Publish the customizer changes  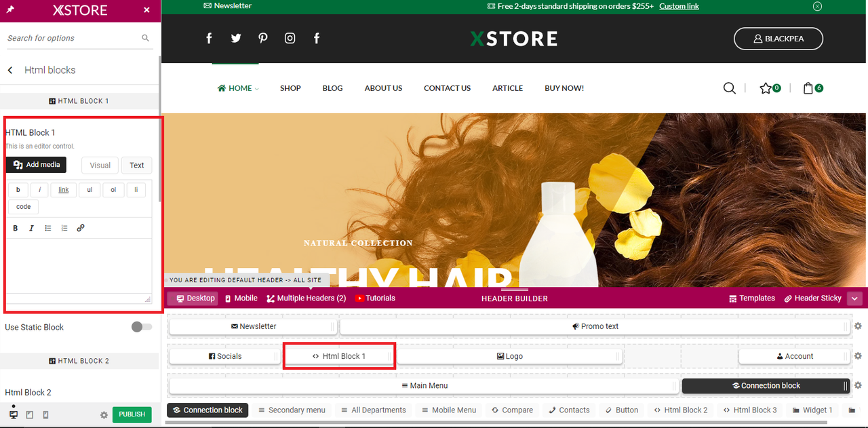pos(132,414)
